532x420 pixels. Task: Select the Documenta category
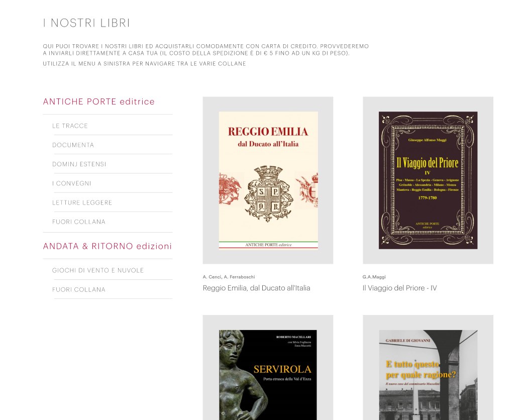(x=73, y=145)
